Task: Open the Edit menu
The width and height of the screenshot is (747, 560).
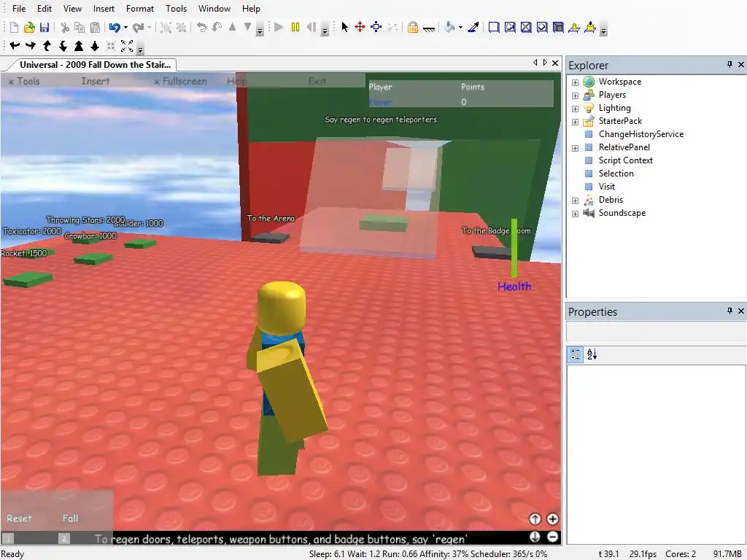Action: click(x=44, y=9)
